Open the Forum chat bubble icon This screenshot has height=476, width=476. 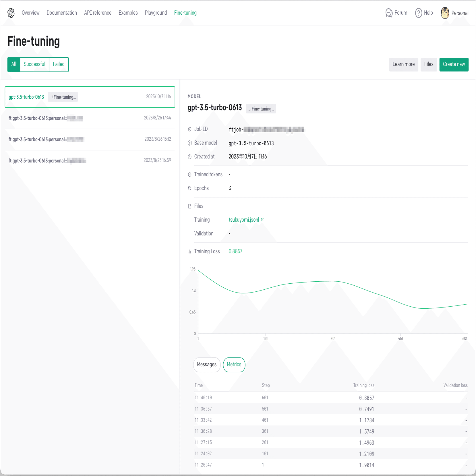tap(389, 13)
